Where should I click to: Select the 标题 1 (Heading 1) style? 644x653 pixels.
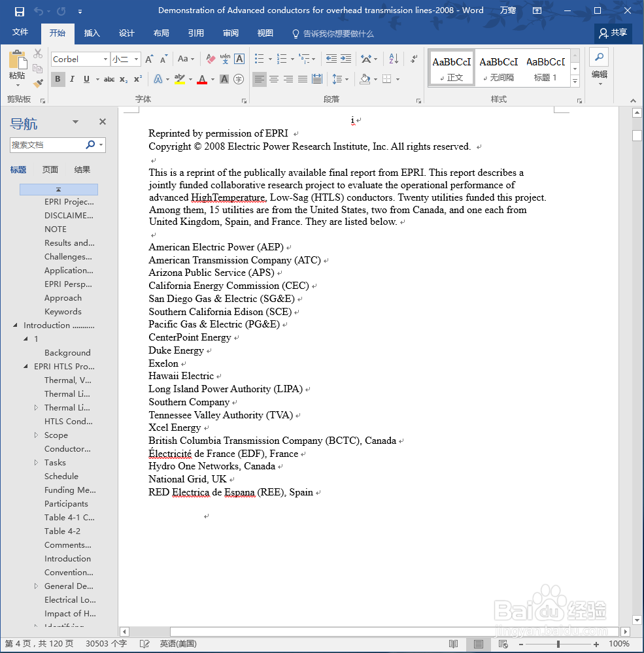[545, 68]
